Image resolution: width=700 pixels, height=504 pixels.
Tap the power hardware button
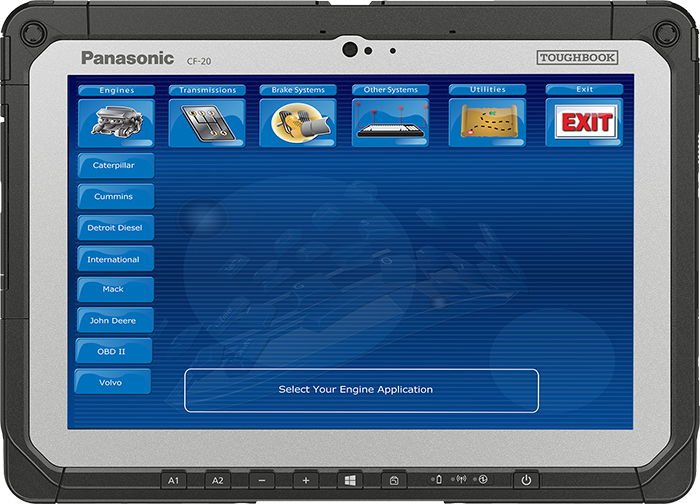tap(526, 480)
